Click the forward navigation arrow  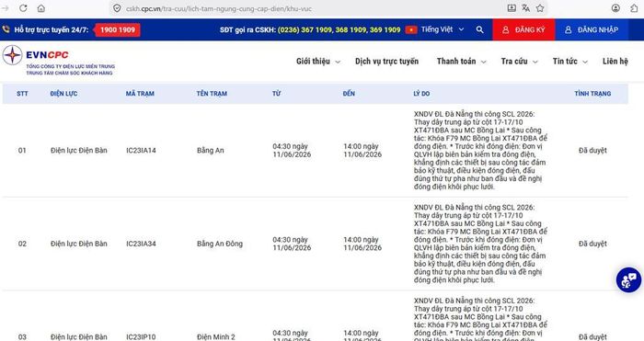coord(6,8)
